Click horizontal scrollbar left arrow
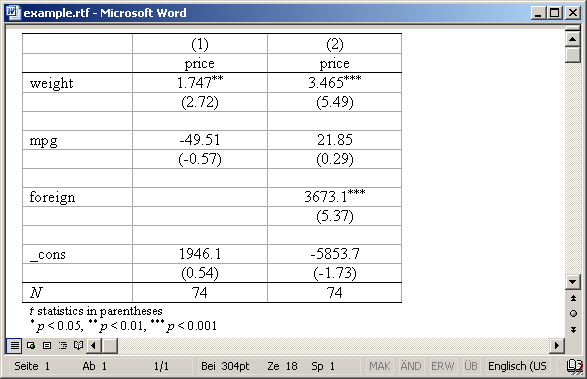Image resolution: width=587 pixels, height=379 pixels. (94, 345)
